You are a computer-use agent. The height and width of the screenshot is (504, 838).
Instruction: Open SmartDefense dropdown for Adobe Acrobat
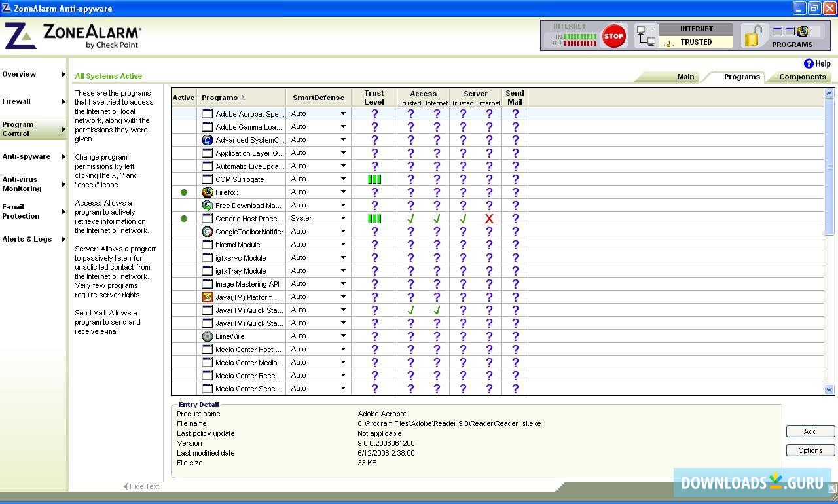coord(343,114)
